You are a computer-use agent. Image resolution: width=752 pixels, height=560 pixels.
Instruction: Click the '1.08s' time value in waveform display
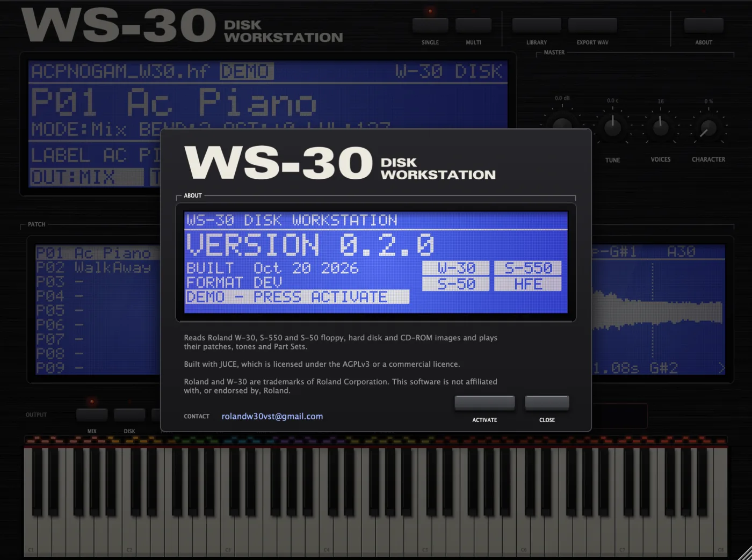(x=617, y=368)
